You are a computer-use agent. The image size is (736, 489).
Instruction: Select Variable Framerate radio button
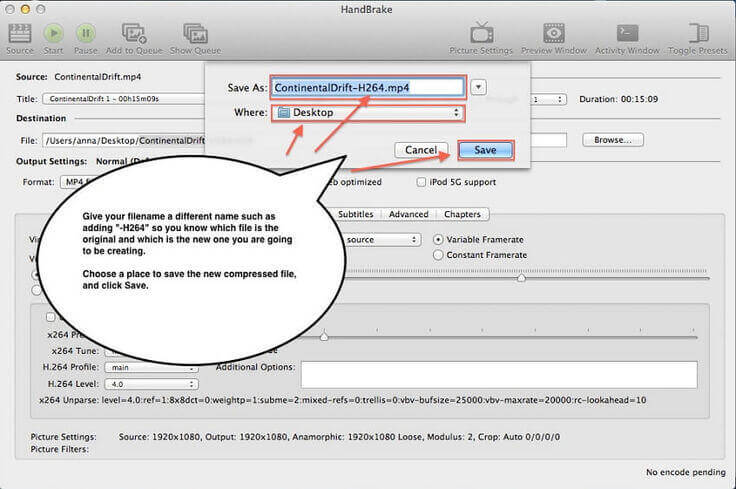(x=438, y=239)
